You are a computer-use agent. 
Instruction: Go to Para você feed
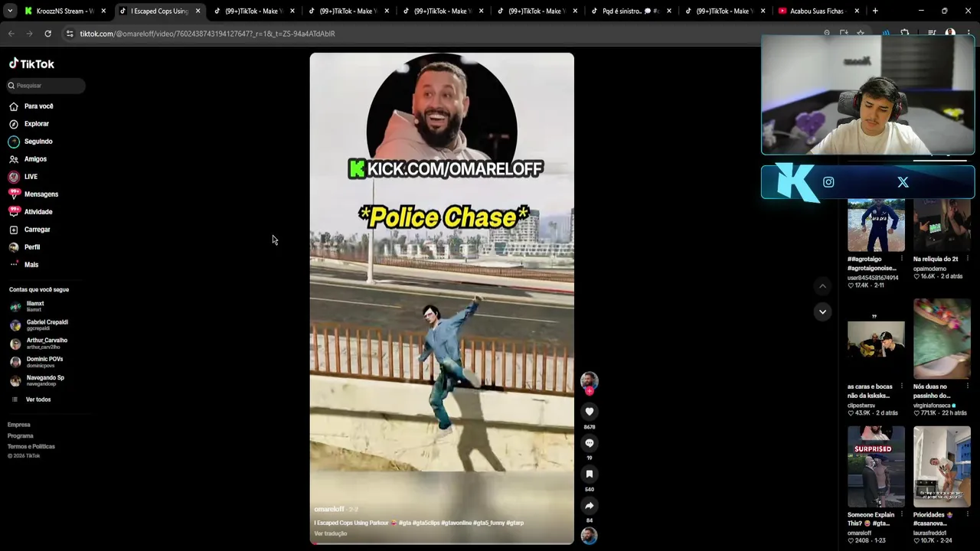31,106
